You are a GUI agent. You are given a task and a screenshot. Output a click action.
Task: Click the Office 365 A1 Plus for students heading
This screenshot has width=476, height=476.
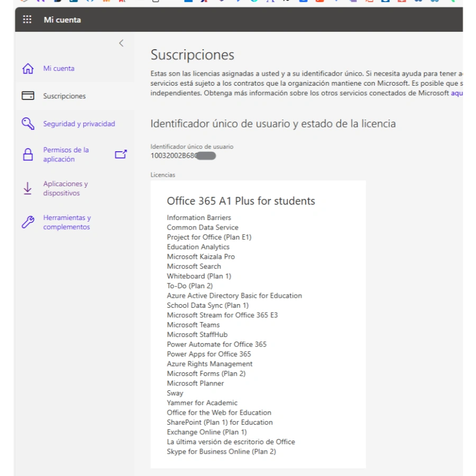(241, 201)
